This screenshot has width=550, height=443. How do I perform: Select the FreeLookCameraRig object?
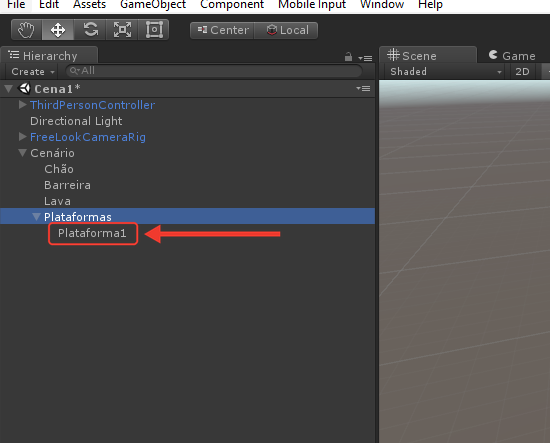(88, 137)
